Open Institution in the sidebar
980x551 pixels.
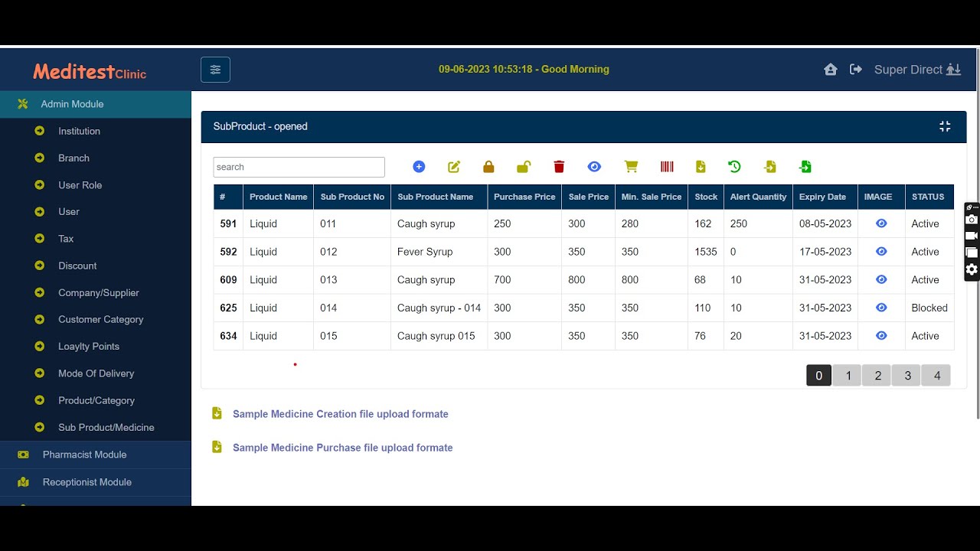(x=79, y=131)
